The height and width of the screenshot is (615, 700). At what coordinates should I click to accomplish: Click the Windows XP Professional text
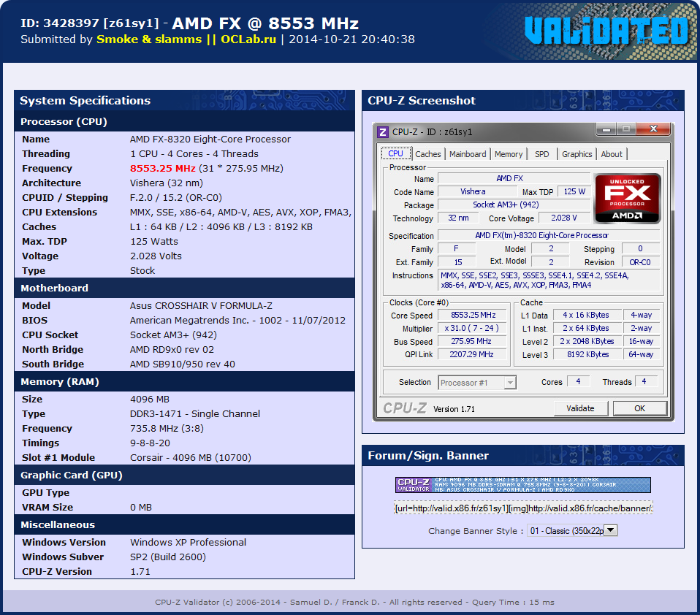(188, 542)
